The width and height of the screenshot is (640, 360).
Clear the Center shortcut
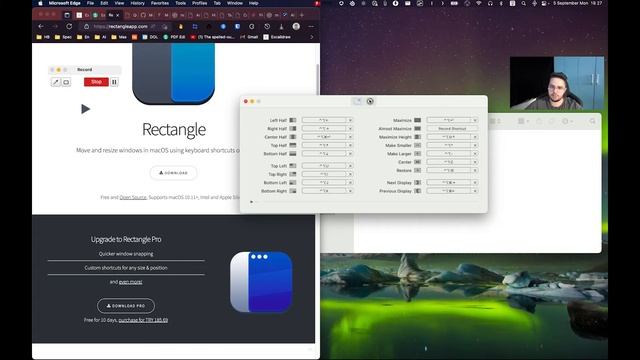[475, 162]
